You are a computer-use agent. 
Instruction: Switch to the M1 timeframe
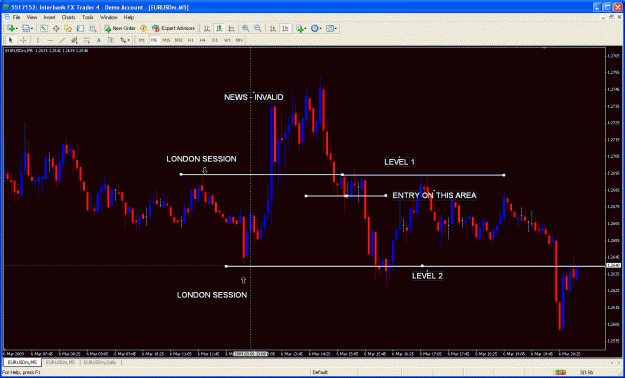[x=142, y=40]
